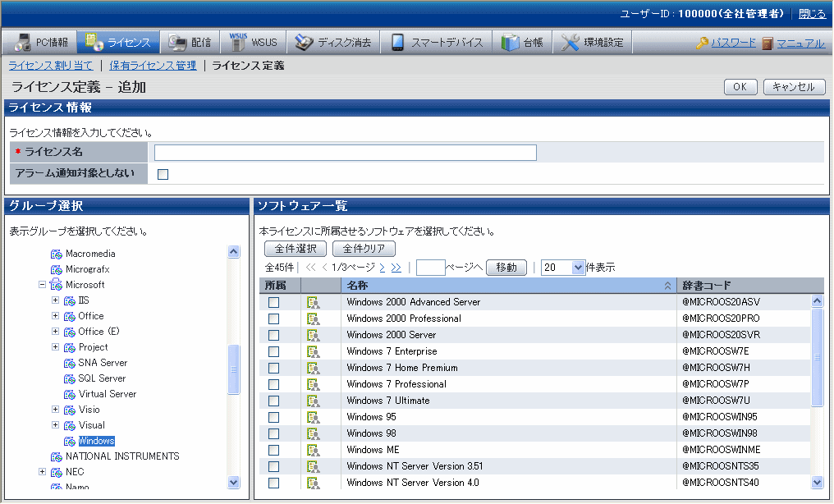Check Windows 7 Professional checkbox
This screenshot has width=834, height=504.
click(274, 385)
